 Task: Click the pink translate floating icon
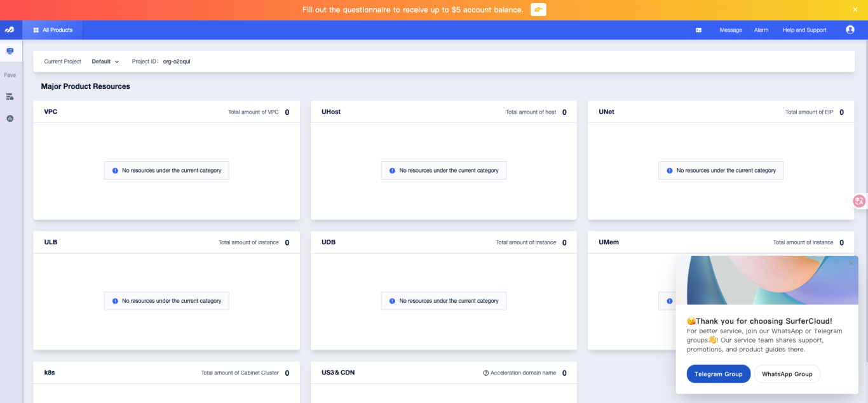pyautogui.click(x=860, y=201)
